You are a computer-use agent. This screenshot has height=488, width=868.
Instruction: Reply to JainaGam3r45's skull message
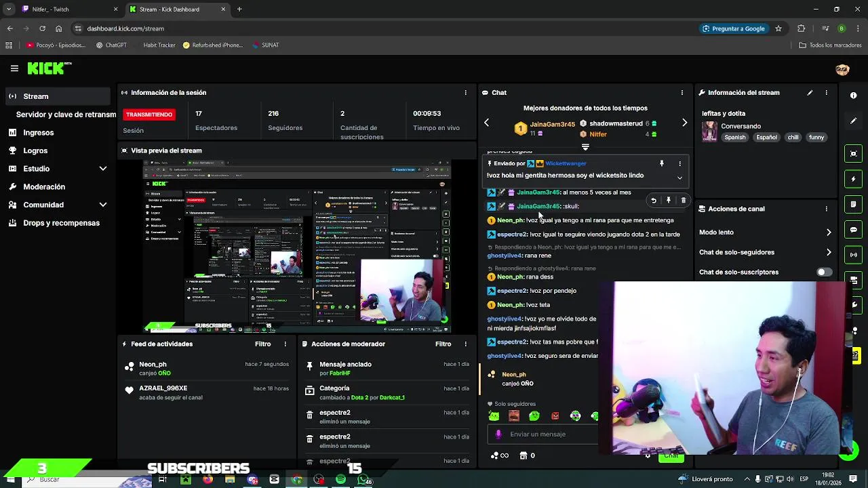654,201
